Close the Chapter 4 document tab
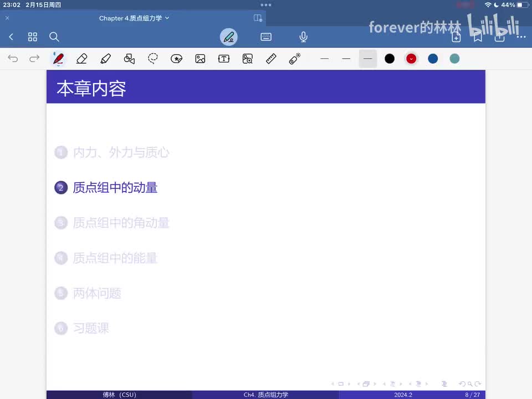The image size is (532, 399). click(7, 18)
